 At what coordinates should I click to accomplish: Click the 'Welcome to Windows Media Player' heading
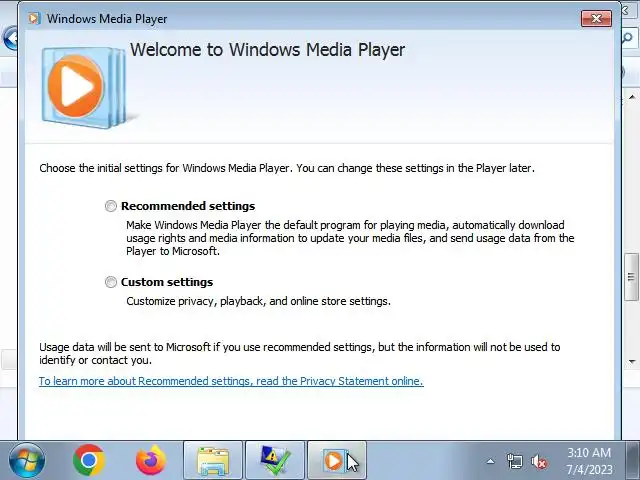pos(267,50)
